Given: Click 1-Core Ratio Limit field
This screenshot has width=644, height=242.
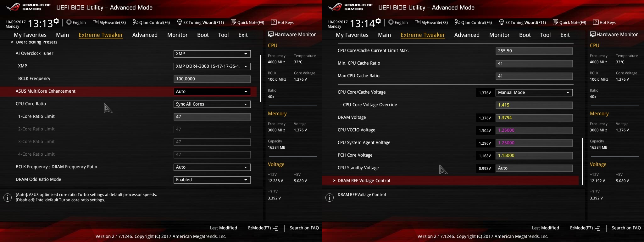Looking at the screenshot, I should [x=212, y=117].
